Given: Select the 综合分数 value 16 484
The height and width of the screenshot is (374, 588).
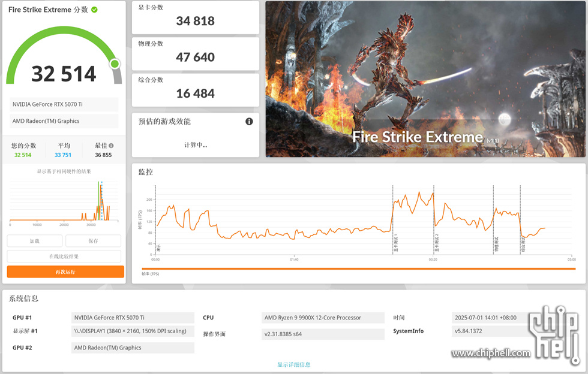Looking at the screenshot, I should click(x=196, y=93).
